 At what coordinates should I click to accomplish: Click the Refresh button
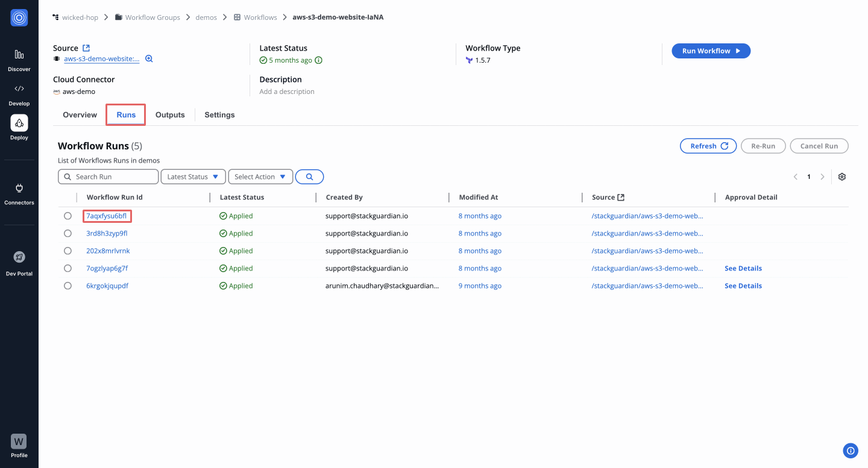click(x=708, y=146)
